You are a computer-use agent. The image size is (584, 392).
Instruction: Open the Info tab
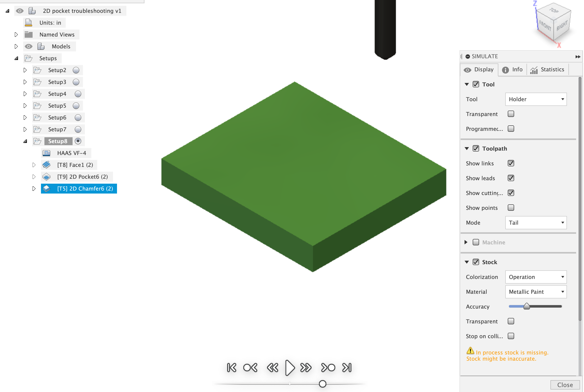click(512, 70)
